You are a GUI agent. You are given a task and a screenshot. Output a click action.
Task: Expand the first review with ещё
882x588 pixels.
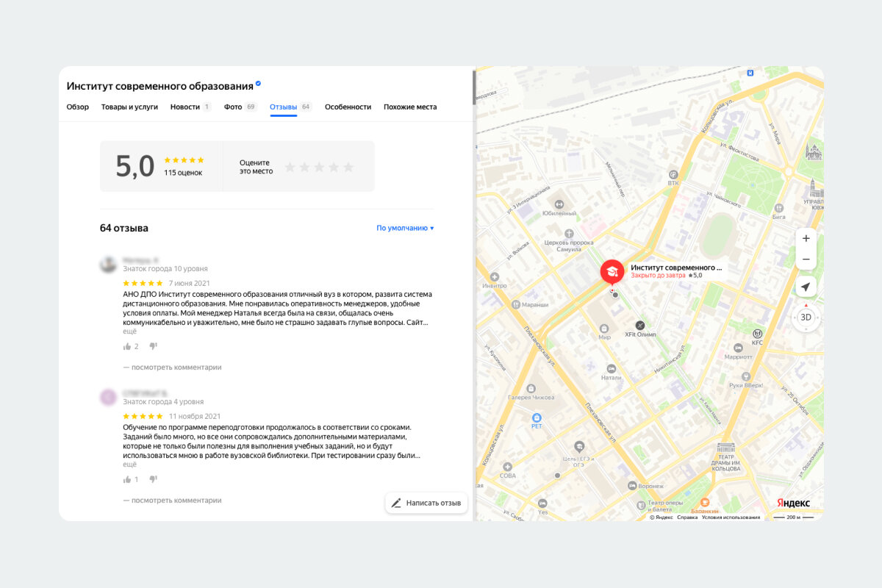pyautogui.click(x=129, y=331)
